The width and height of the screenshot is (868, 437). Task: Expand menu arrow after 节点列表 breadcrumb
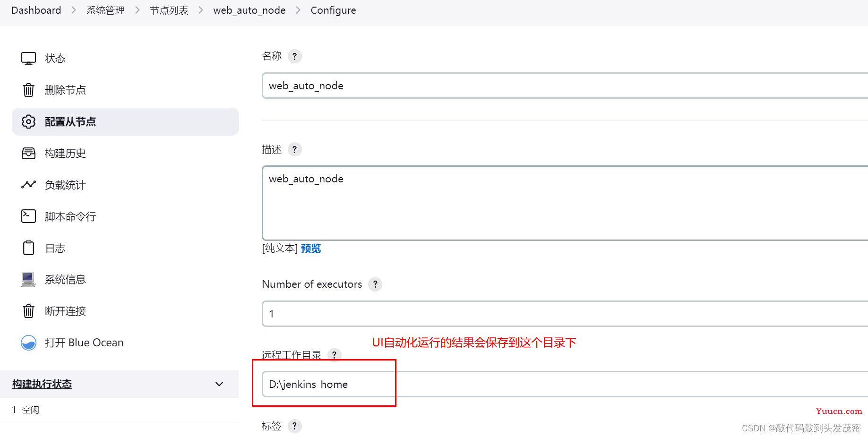point(201,10)
